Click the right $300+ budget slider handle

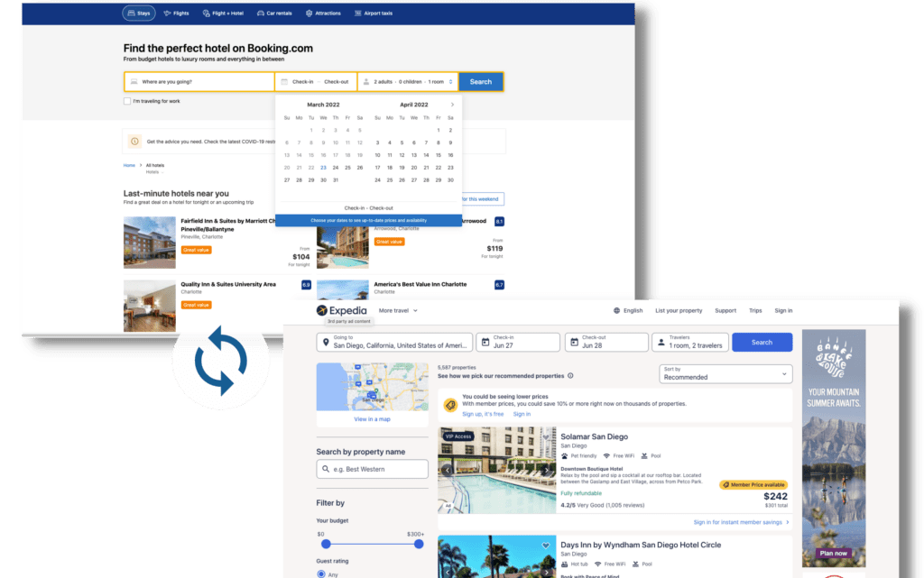[x=419, y=545]
